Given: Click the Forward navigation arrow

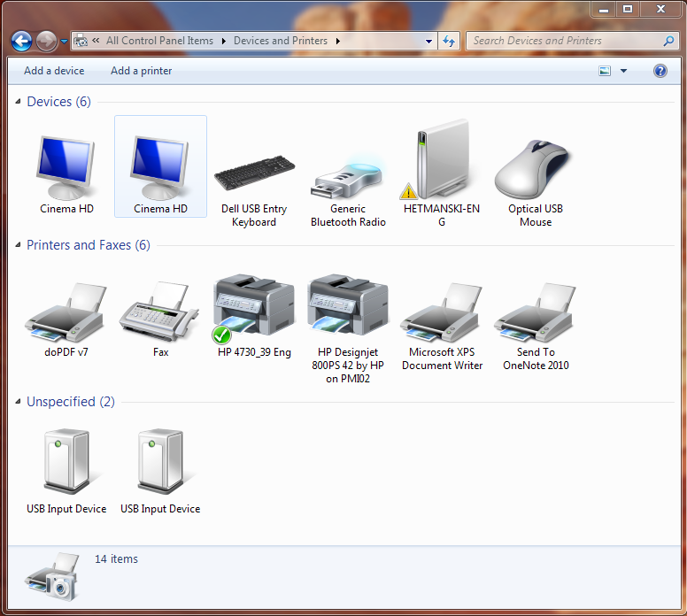Looking at the screenshot, I should coord(46,42).
